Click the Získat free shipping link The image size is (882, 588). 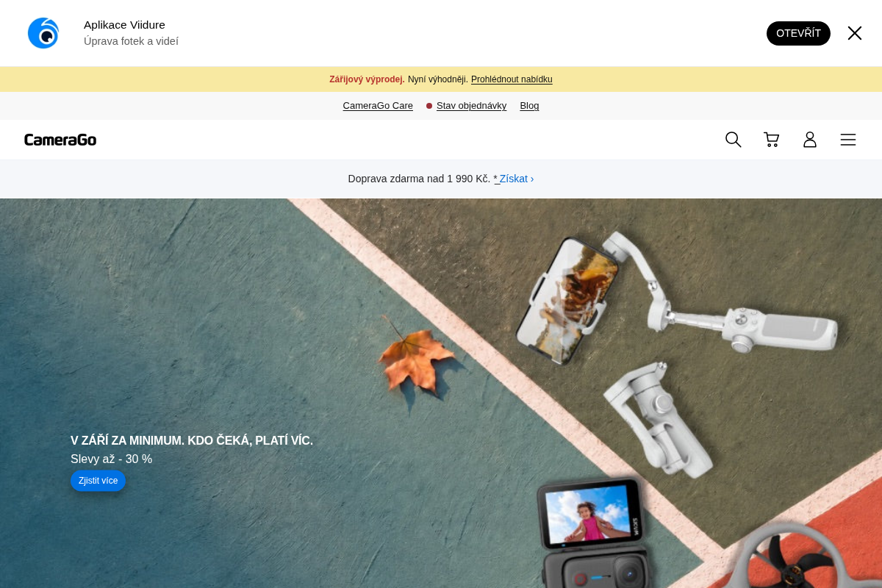tap(516, 179)
